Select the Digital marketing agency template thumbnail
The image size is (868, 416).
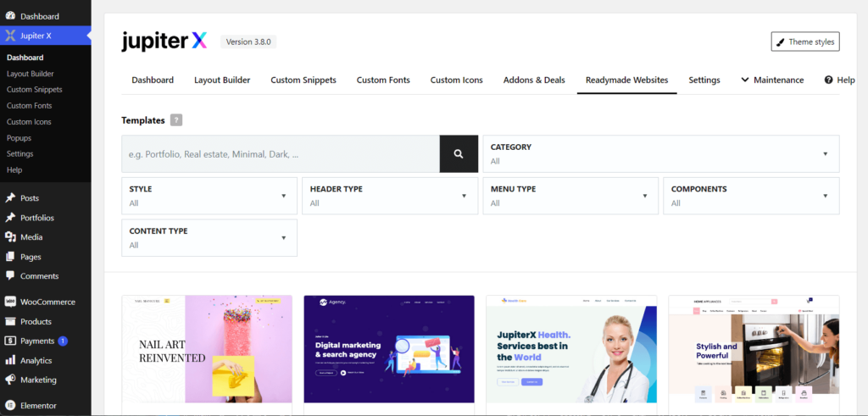(389, 349)
